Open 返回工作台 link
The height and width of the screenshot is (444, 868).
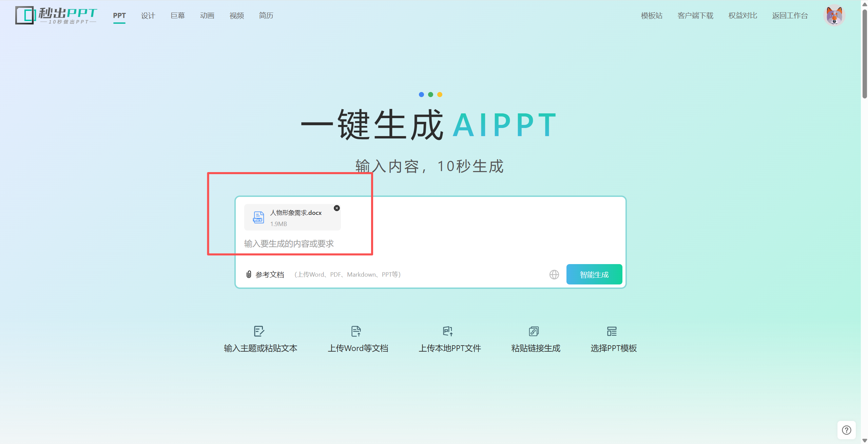tap(789, 16)
